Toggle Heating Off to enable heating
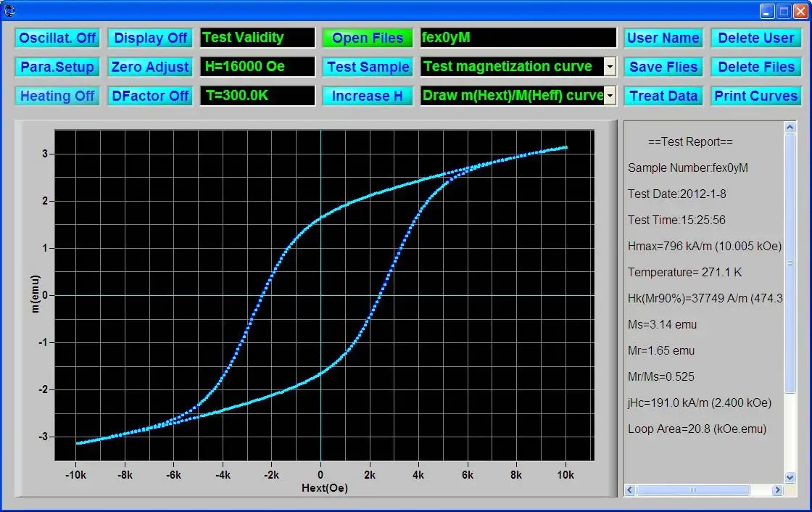Image resolution: width=812 pixels, height=512 pixels. pos(57,95)
